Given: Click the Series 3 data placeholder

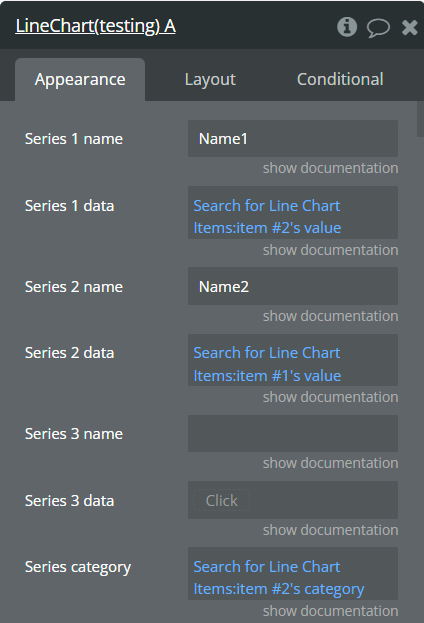Looking at the screenshot, I should [221, 500].
